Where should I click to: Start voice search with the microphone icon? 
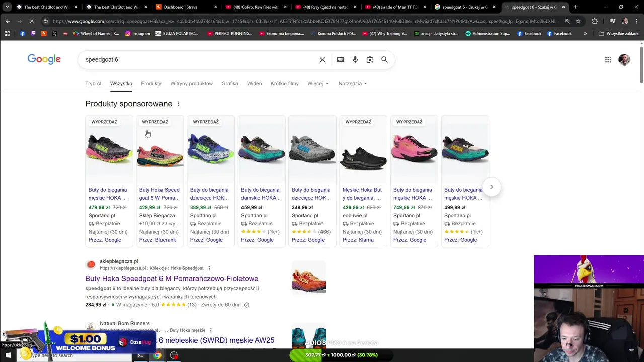pos(355,60)
